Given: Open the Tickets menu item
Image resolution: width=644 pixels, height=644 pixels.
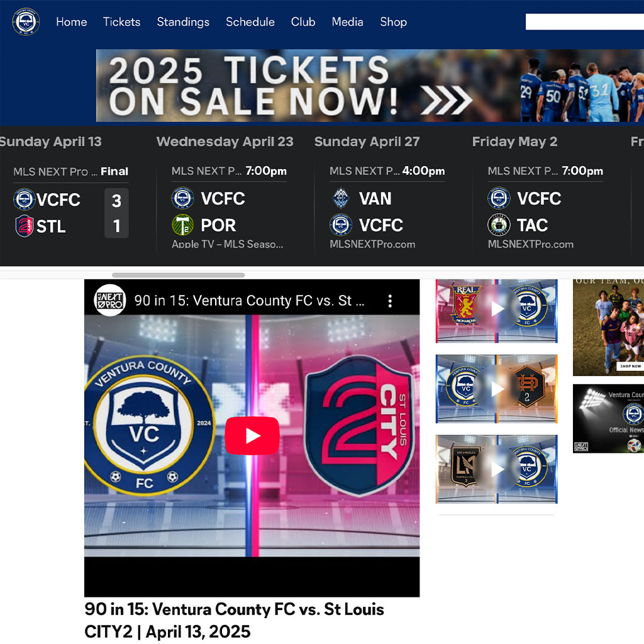Looking at the screenshot, I should [121, 22].
